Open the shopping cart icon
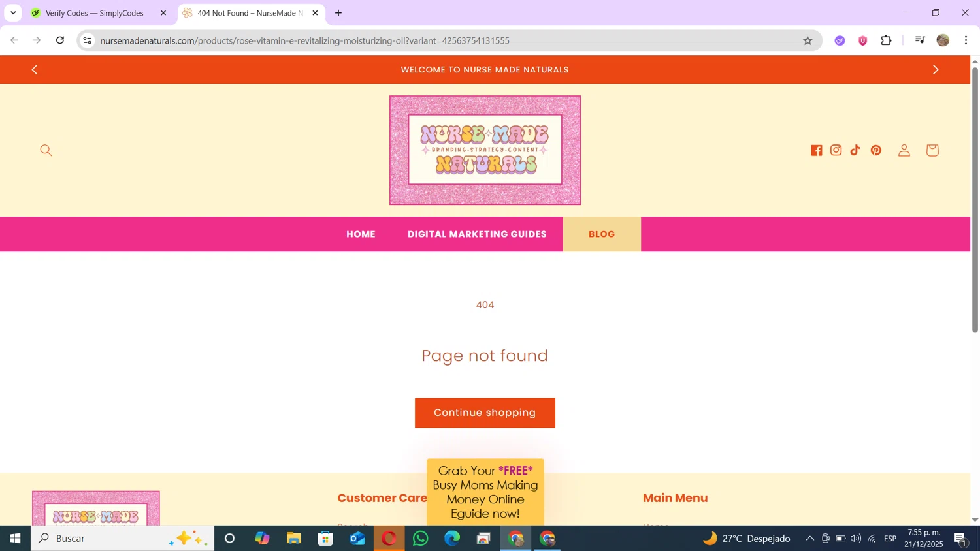 pyautogui.click(x=932, y=151)
